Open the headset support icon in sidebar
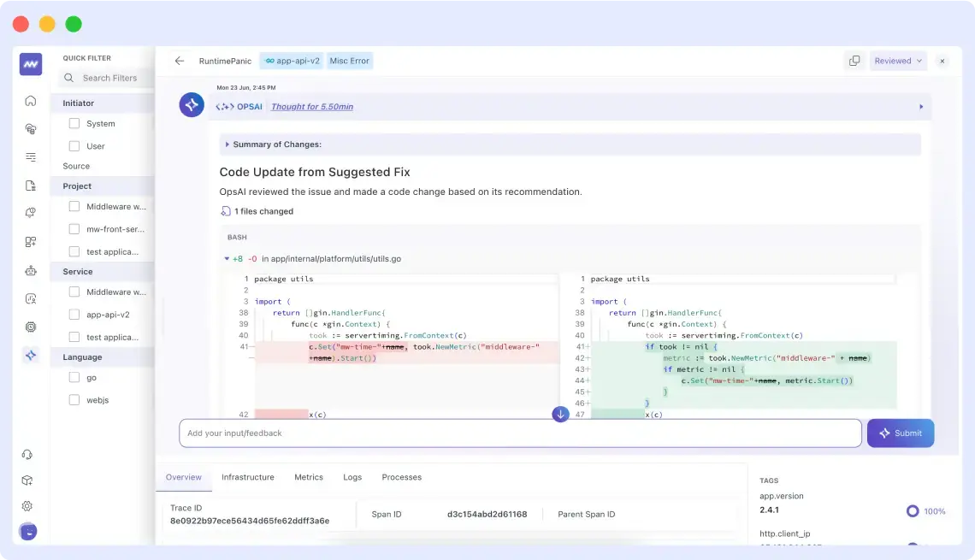The width and height of the screenshot is (975, 560). [27, 453]
